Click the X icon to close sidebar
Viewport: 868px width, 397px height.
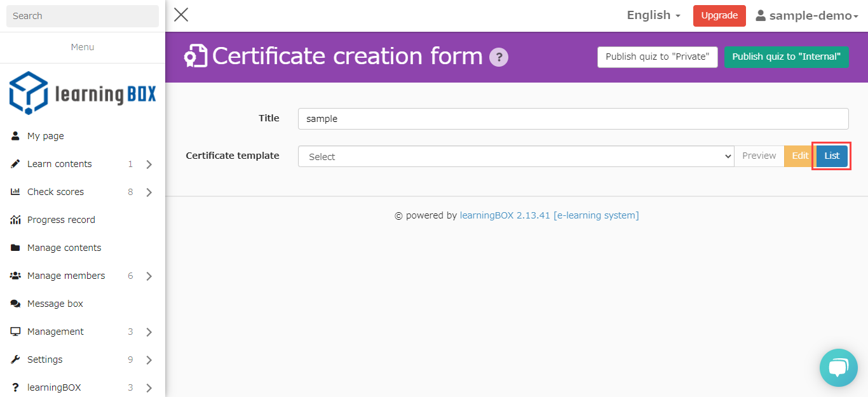[x=181, y=15]
